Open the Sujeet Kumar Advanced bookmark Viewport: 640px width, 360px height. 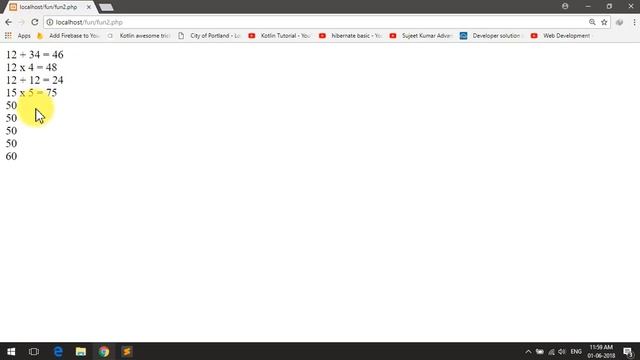point(421,36)
